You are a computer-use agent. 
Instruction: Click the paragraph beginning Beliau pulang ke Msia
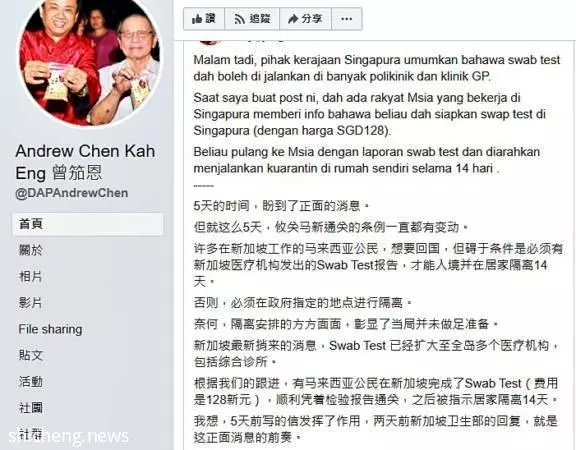click(x=367, y=160)
